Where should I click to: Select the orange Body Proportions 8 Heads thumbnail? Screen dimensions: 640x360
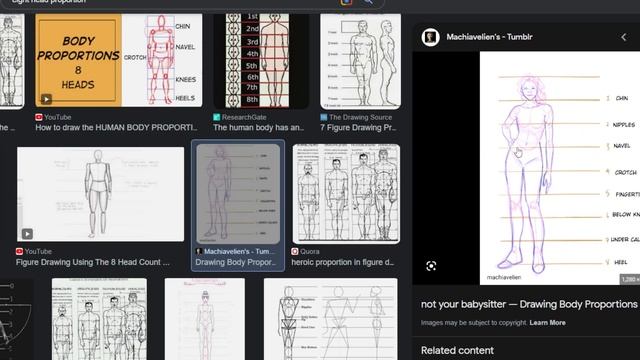(118, 60)
